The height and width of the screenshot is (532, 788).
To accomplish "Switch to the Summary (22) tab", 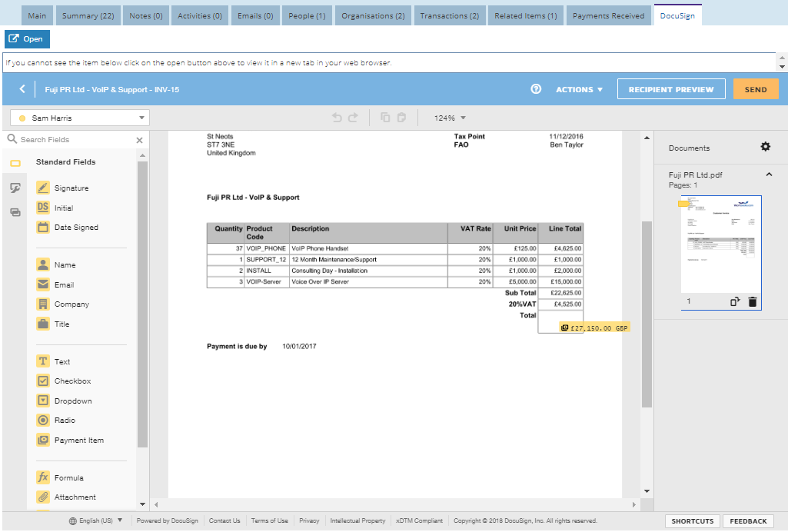I will (x=88, y=15).
